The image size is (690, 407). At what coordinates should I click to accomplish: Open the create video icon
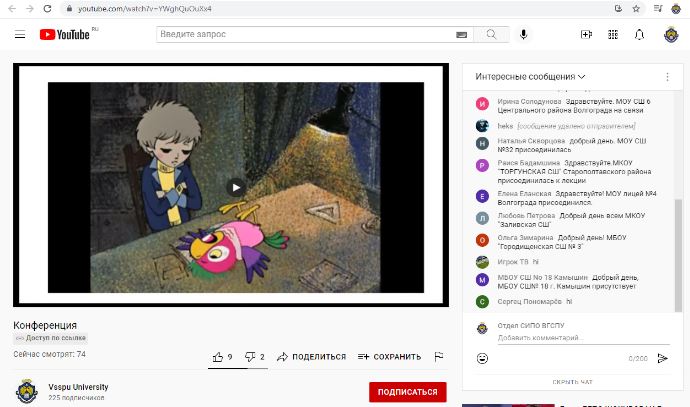click(x=586, y=34)
